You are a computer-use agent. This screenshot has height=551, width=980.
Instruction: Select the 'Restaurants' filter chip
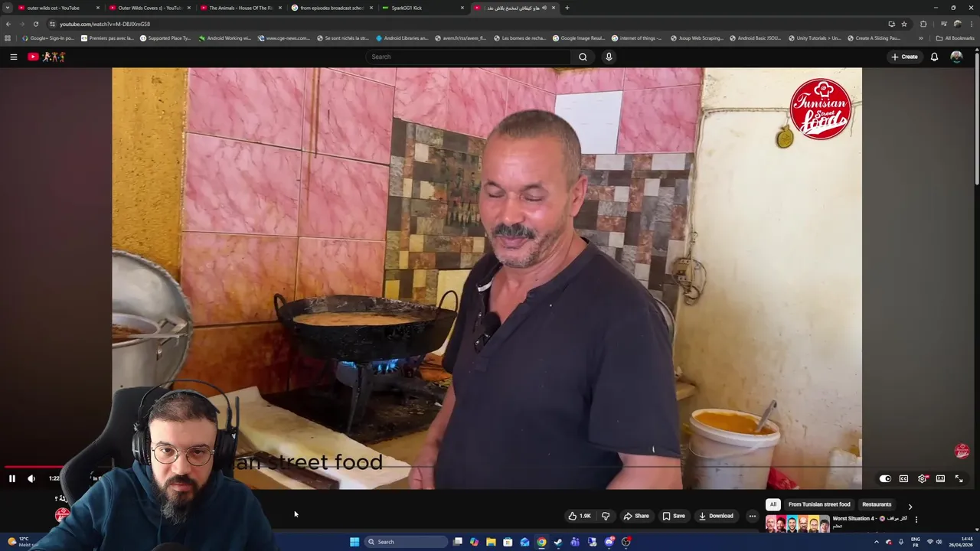[x=877, y=504]
